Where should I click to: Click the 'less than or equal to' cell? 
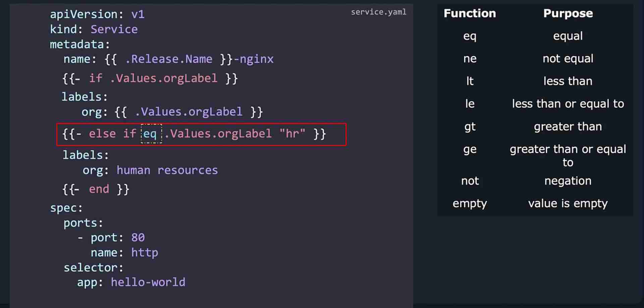click(568, 104)
